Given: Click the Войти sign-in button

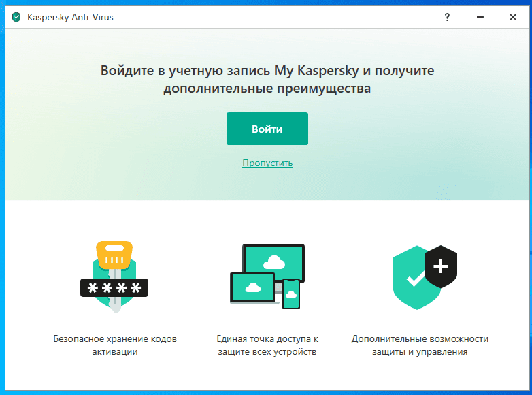Looking at the screenshot, I should tap(267, 129).
